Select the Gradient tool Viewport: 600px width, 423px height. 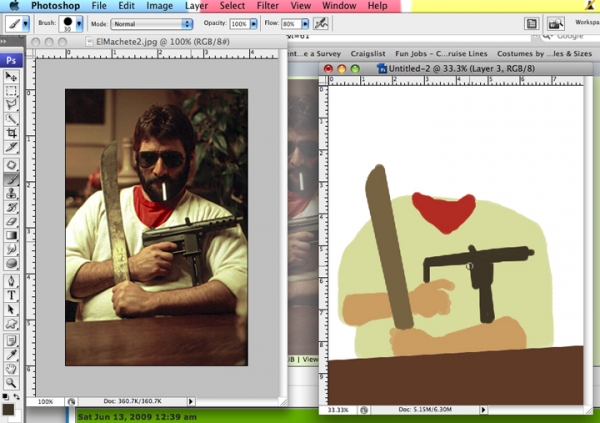(x=11, y=235)
